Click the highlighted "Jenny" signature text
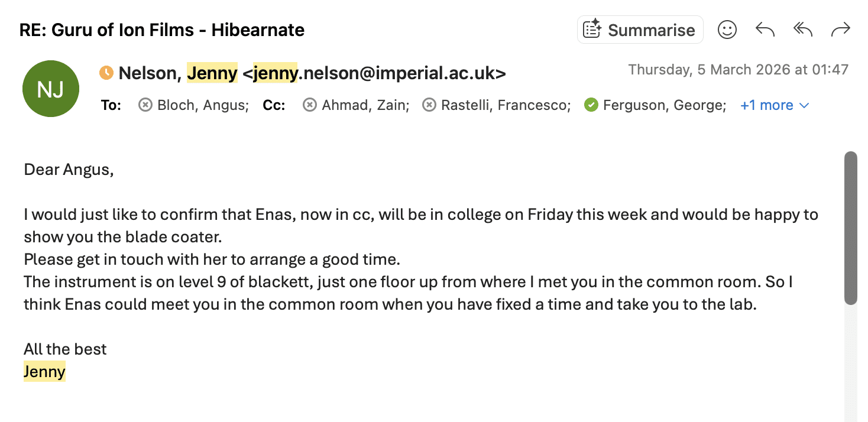This screenshot has width=868, height=422. tap(44, 372)
